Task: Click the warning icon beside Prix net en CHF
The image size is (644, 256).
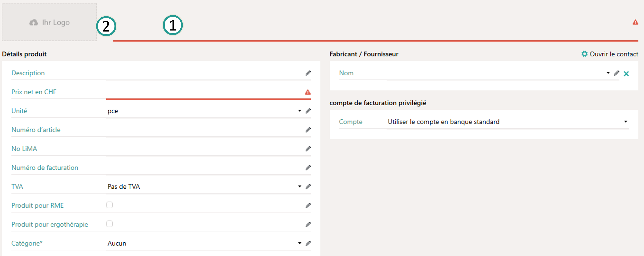Action: (x=308, y=92)
